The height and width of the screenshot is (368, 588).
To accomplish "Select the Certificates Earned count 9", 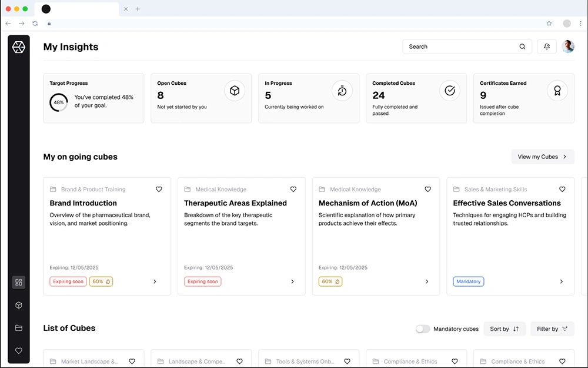I will 483,95.
